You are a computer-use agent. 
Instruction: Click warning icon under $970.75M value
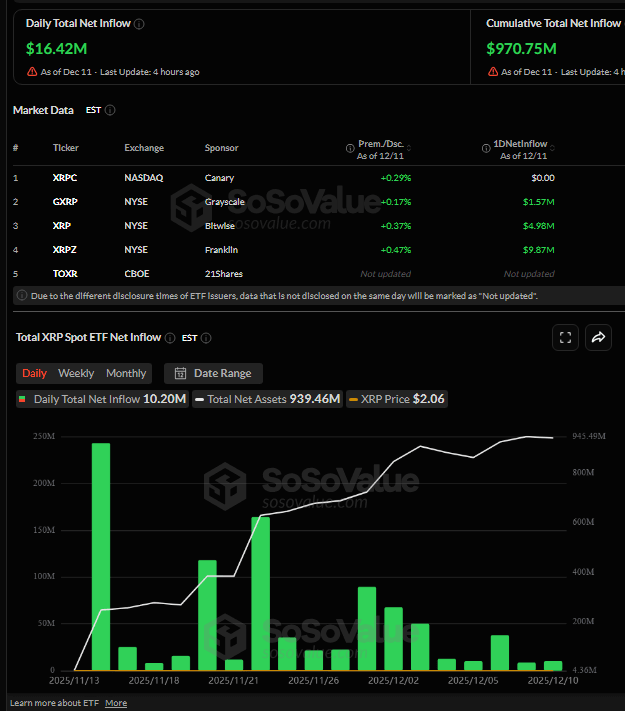pos(492,72)
